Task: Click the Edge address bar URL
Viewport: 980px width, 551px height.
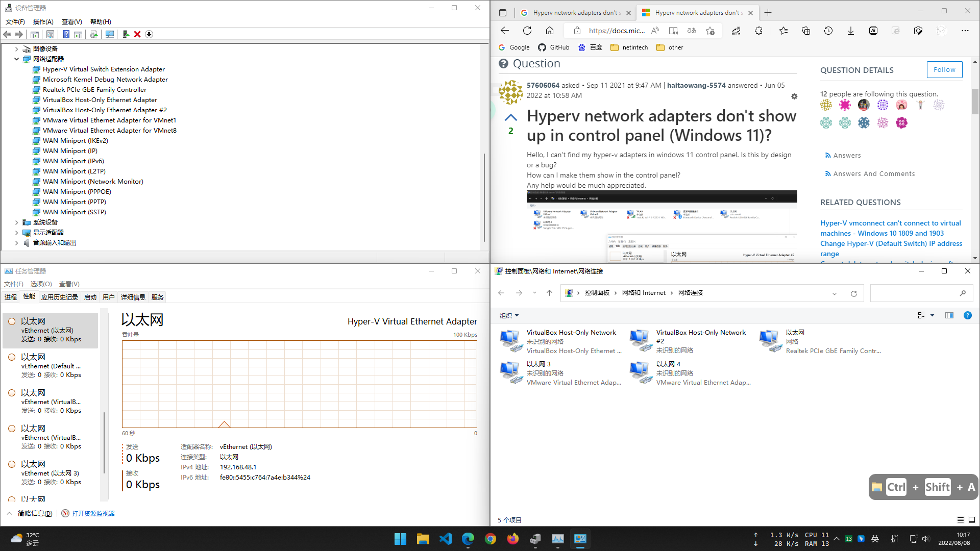Action: [617, 31]
